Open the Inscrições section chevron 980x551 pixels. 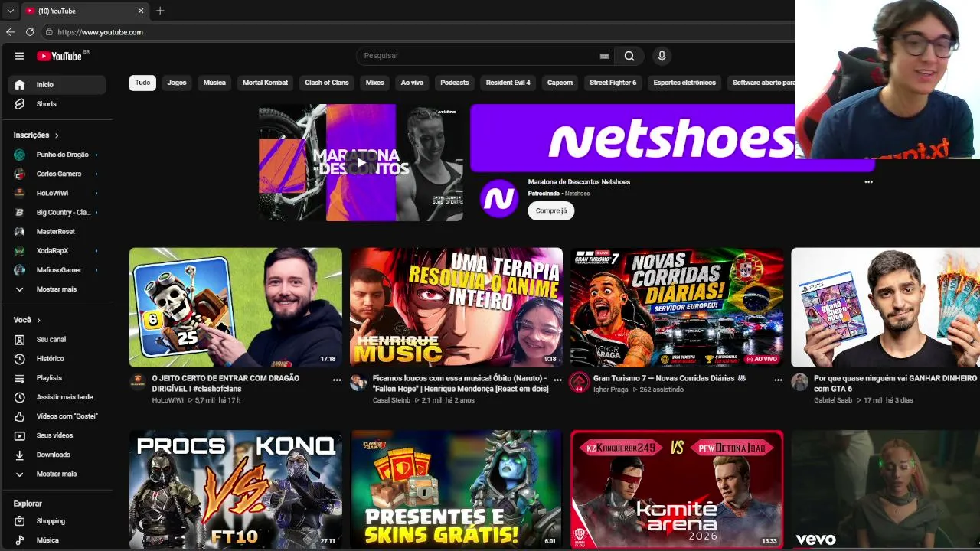(56, 135)
